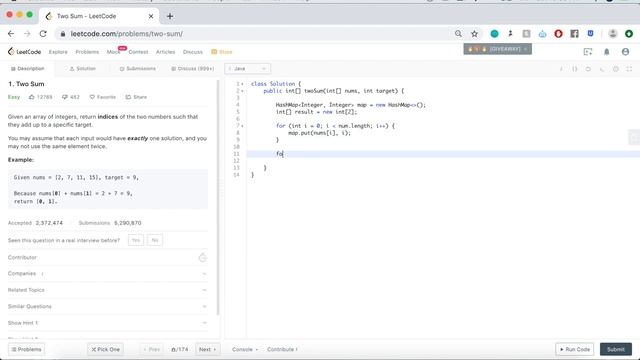The image size is (640, 360).
Task: Click the blue shield extension icon
Action: [590, 34]
